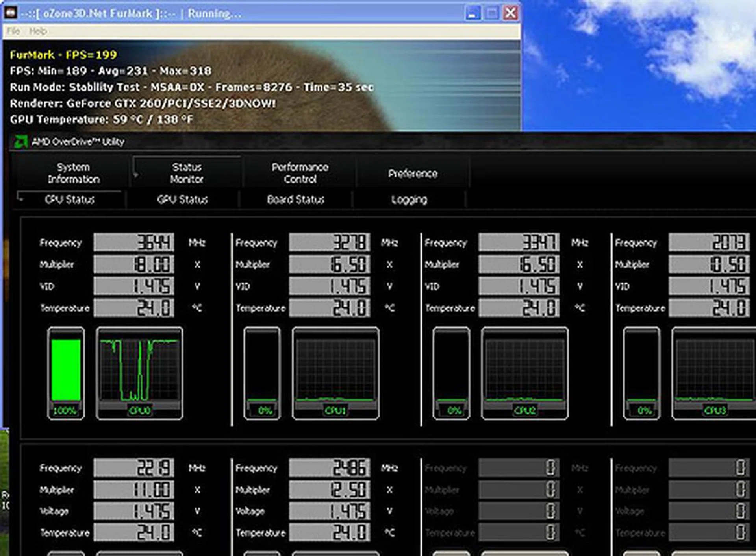This screenshot has width=756, height=556.
Task: Click the first core Frequency value field
Action: pyautogui.click(x=134, y=242)
